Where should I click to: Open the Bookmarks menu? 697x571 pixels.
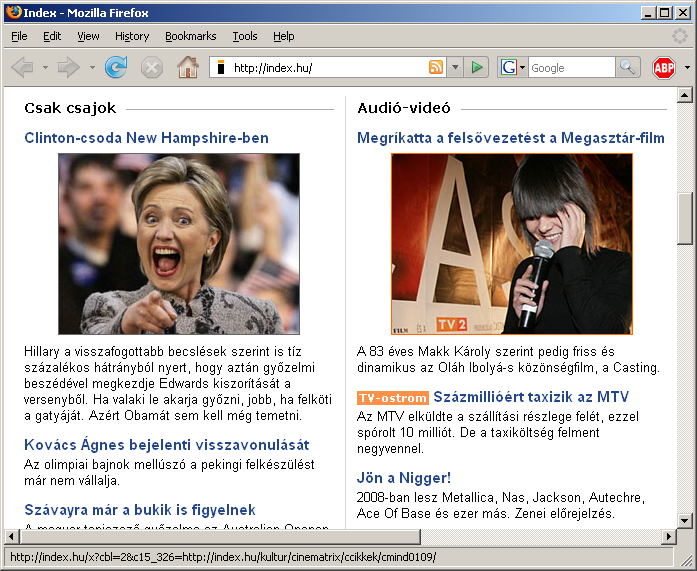190,36
